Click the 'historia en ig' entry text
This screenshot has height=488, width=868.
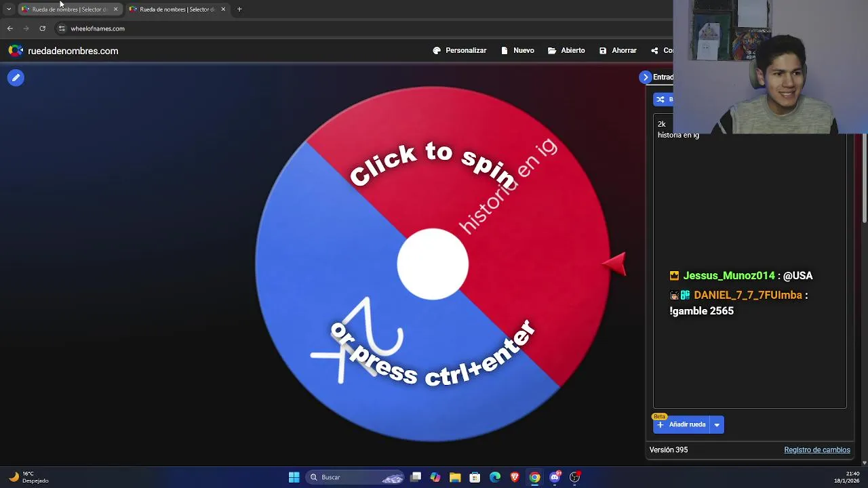678,136
